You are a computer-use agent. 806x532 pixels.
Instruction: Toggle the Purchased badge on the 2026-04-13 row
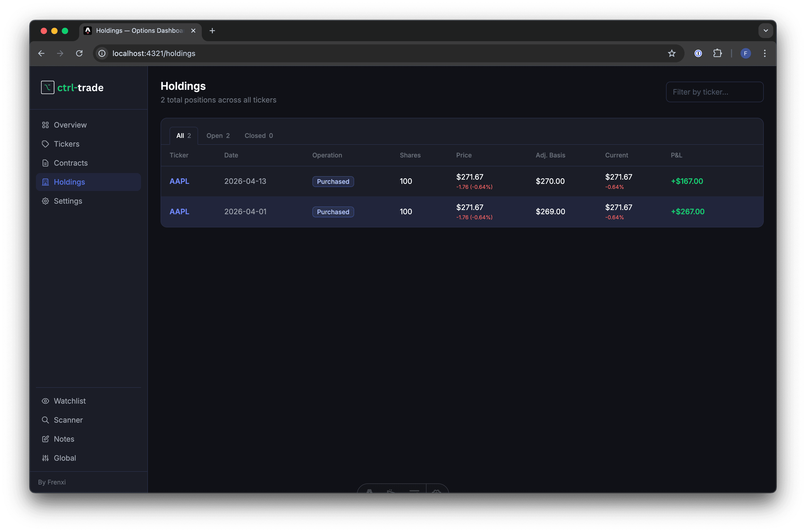click(333, 181)
